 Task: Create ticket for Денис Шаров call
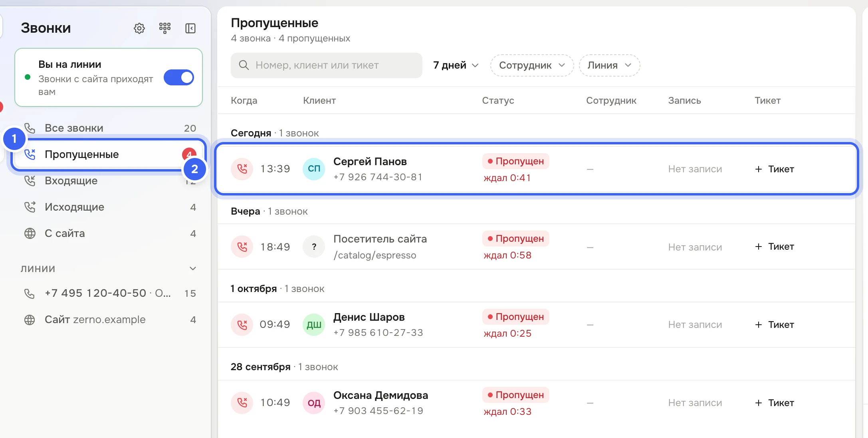click(x=775, y=325)
